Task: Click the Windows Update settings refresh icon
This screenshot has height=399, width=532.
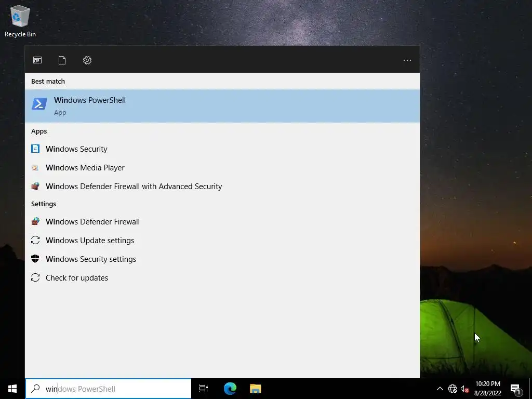Action: pos(35,240)
